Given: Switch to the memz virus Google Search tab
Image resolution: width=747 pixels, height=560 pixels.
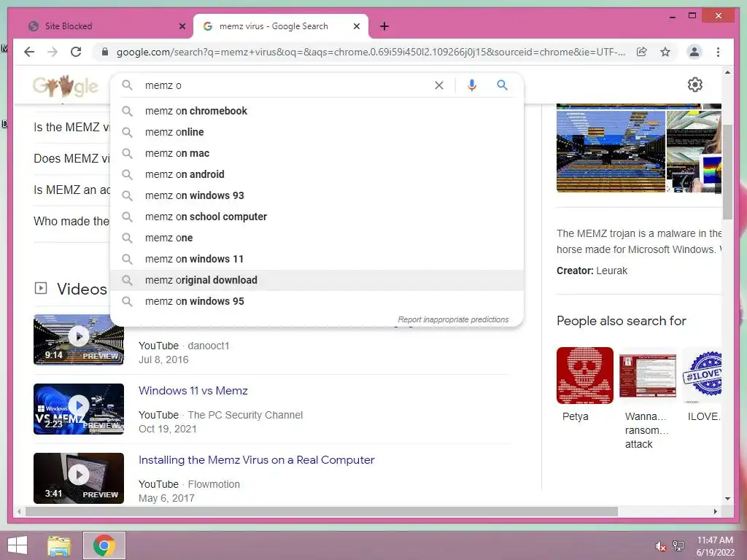Looking at the screenshot, I should tap(281, 26).
